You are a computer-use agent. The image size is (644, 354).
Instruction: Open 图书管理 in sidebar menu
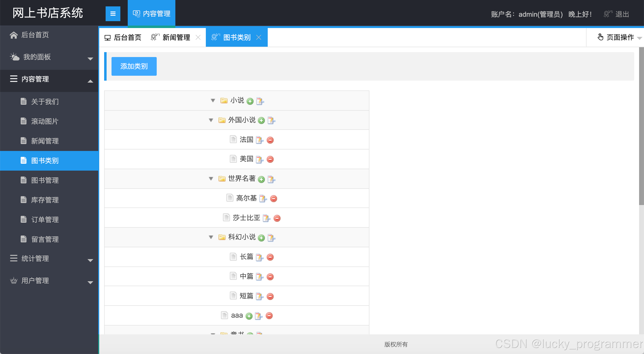(x=45, y=180)
